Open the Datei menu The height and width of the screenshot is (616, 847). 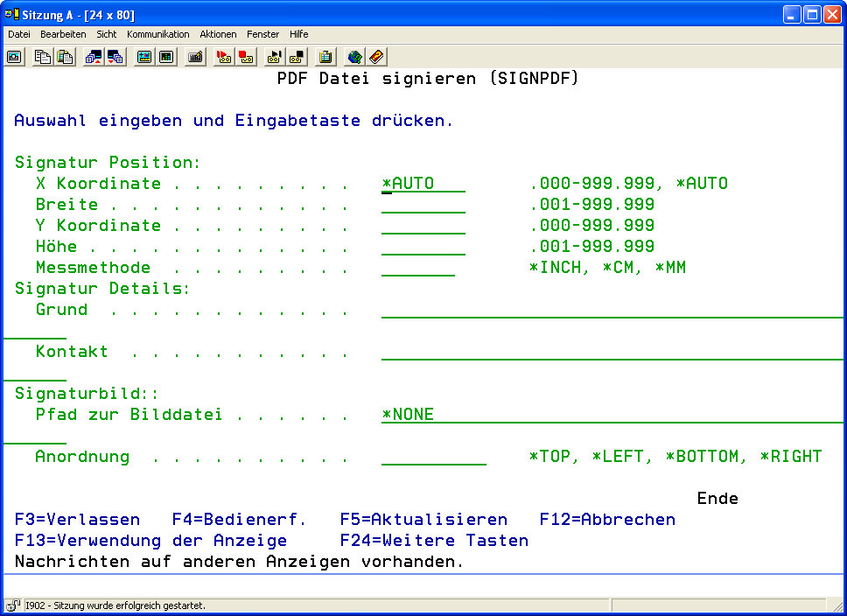tap(19, 34)
